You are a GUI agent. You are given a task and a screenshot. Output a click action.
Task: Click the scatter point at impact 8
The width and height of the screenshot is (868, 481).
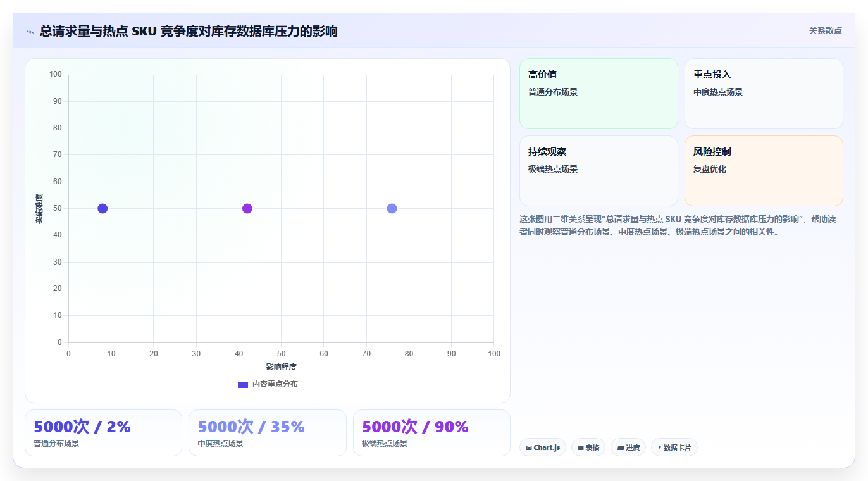(x=102, y=209)
